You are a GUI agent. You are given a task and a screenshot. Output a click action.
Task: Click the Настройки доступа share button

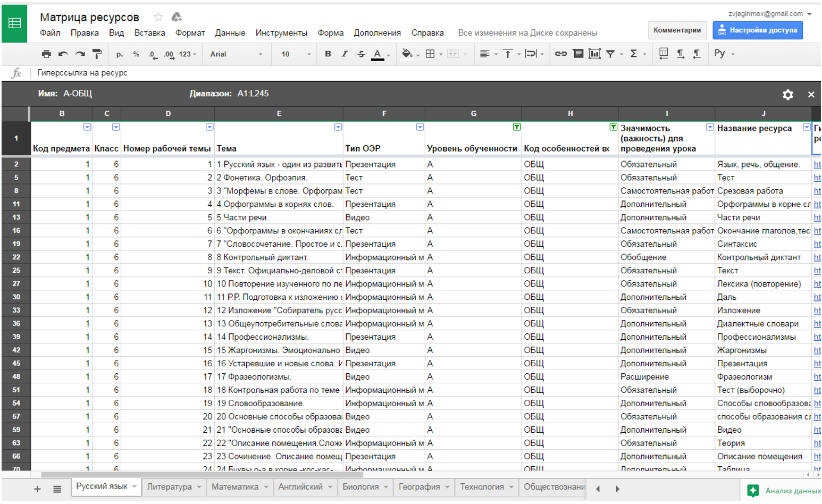point(757,30)
